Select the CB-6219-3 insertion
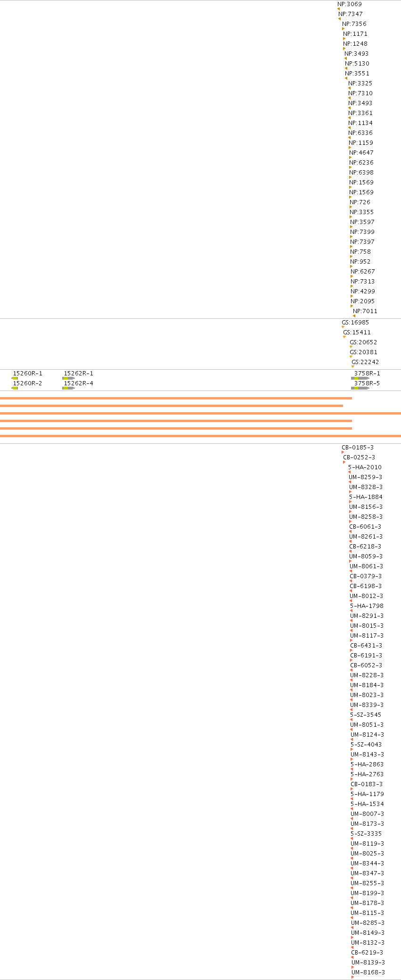Image resolution: width=401 pixels, height=980 pixels. pos(352,957)
